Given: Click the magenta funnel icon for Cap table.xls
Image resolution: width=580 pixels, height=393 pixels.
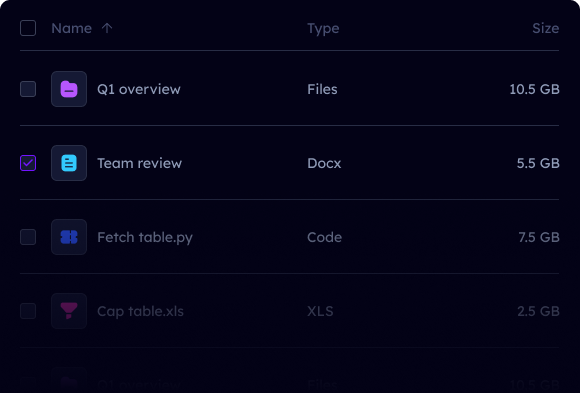Looking at the screenshot, I should 69,311.
